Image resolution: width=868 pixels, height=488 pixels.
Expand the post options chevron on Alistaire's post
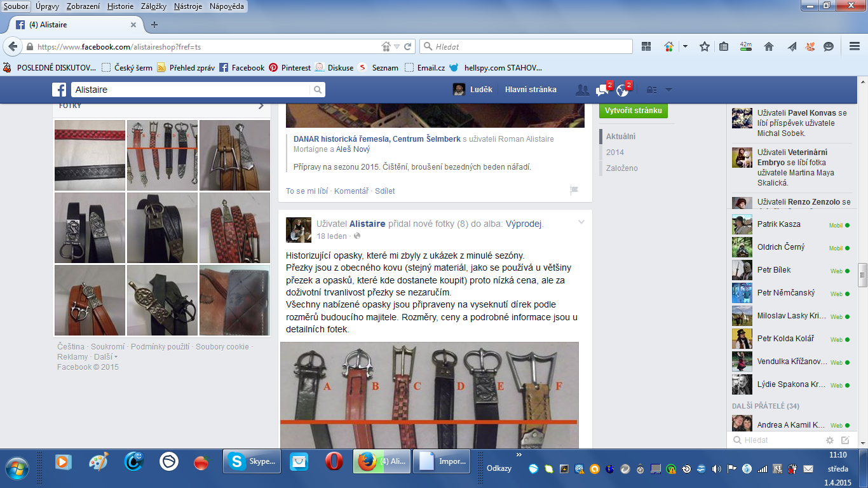click(x=581, y=222)
